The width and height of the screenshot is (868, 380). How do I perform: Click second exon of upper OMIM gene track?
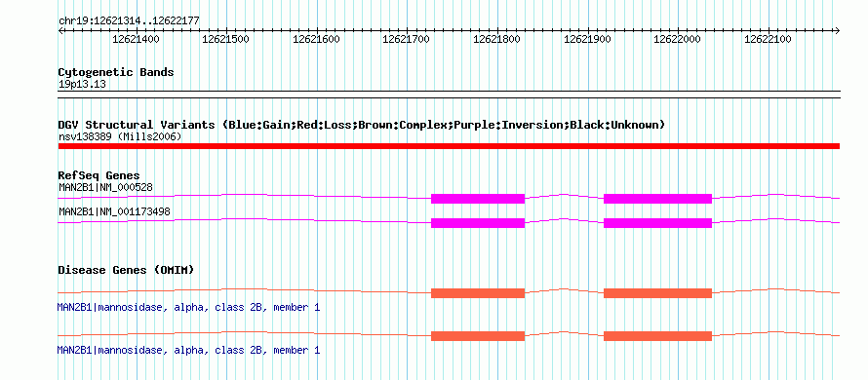657,293
